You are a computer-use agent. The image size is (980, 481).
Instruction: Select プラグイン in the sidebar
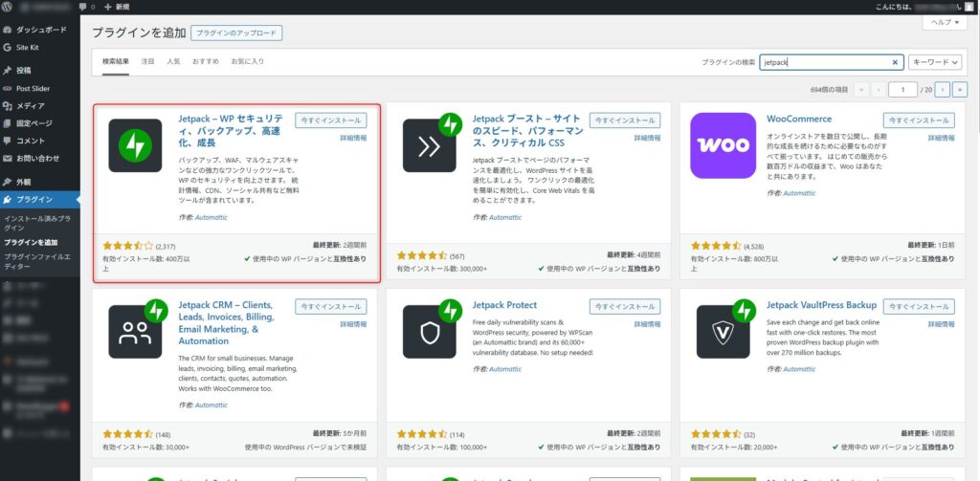pos(40,199)
